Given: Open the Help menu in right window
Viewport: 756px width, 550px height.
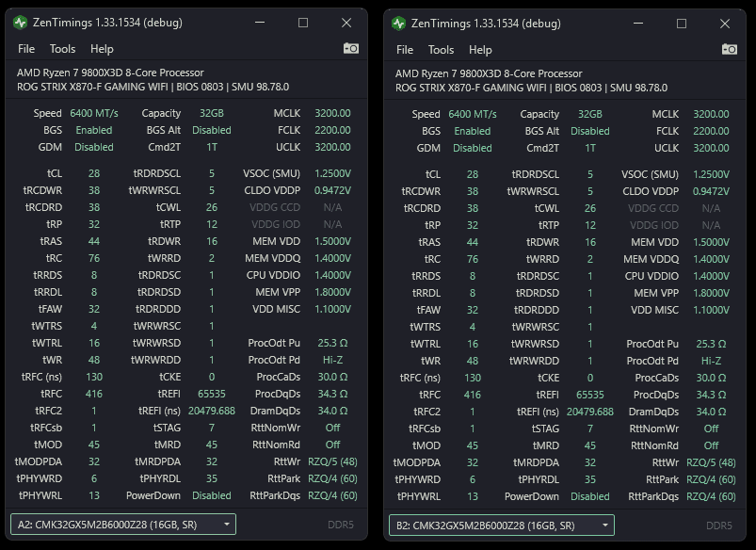Looking at the screenshot, I should pyautogui.click(x=480, y=50).
